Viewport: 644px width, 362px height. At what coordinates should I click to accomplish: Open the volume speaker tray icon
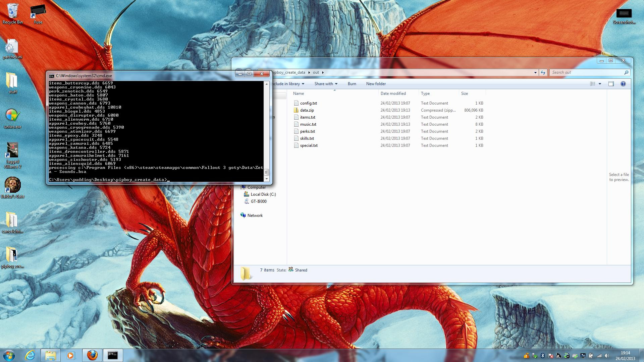pos(607,356)
